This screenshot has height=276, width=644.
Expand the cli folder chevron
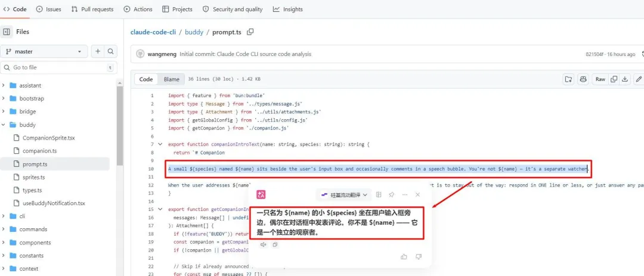[4, 216]
